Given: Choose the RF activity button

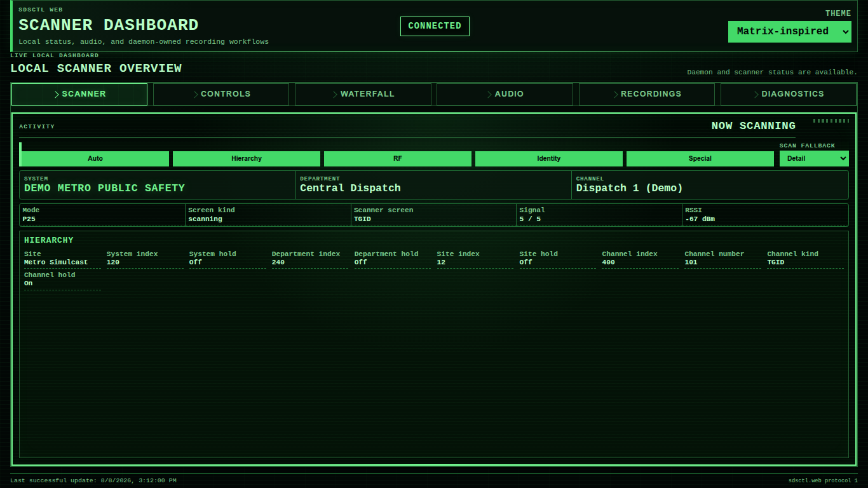Looking at the screenshot, I should coord(398,159).
